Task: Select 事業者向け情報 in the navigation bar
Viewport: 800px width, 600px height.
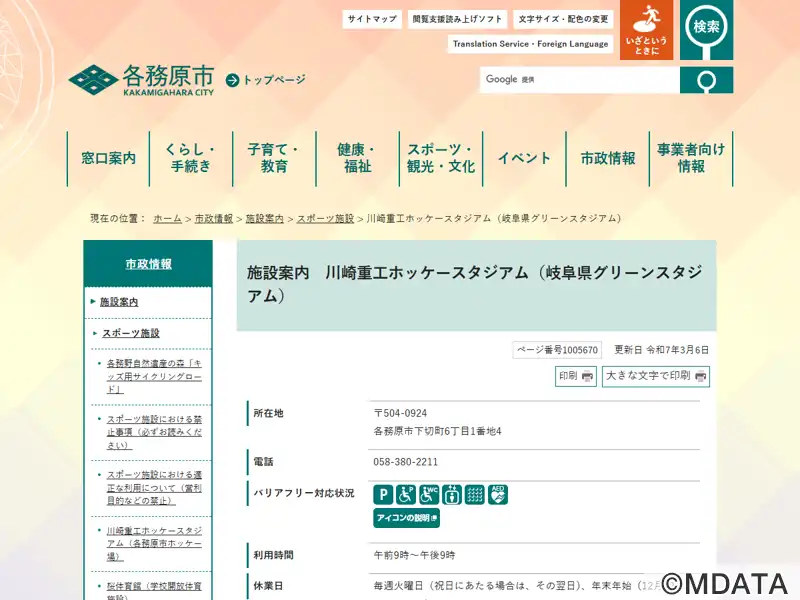Action: 691,158
